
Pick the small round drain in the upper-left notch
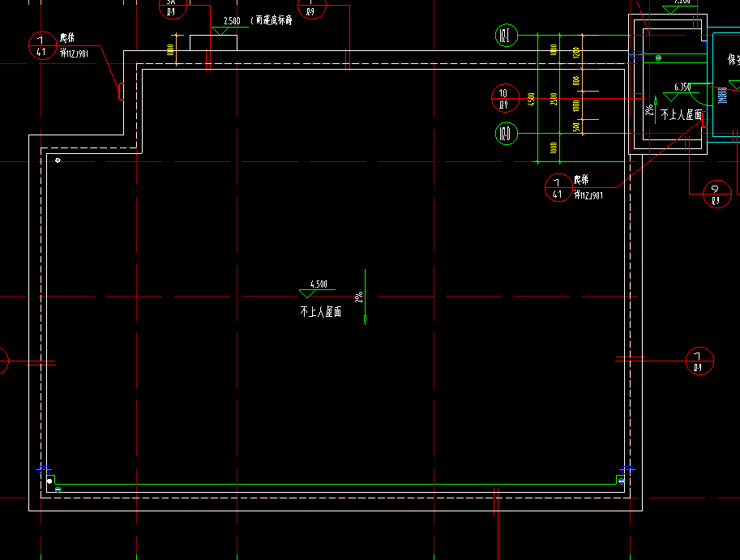click(58, 160)
